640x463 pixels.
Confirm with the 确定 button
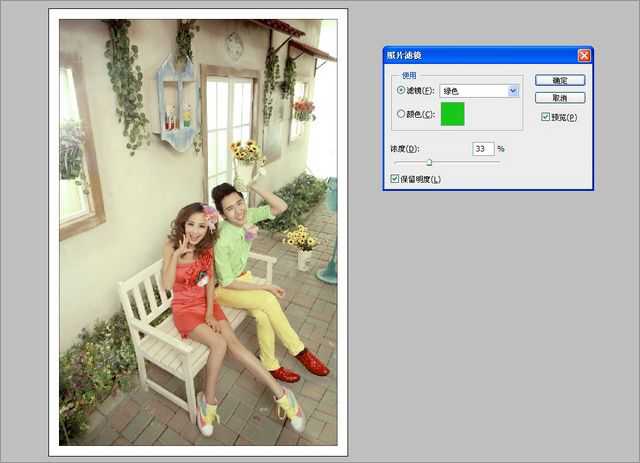point(559,80)
